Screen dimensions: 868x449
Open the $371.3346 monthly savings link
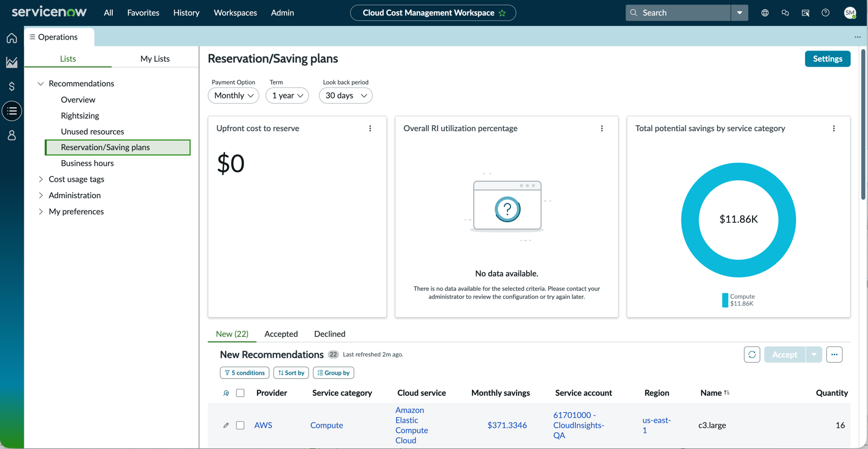507,426
